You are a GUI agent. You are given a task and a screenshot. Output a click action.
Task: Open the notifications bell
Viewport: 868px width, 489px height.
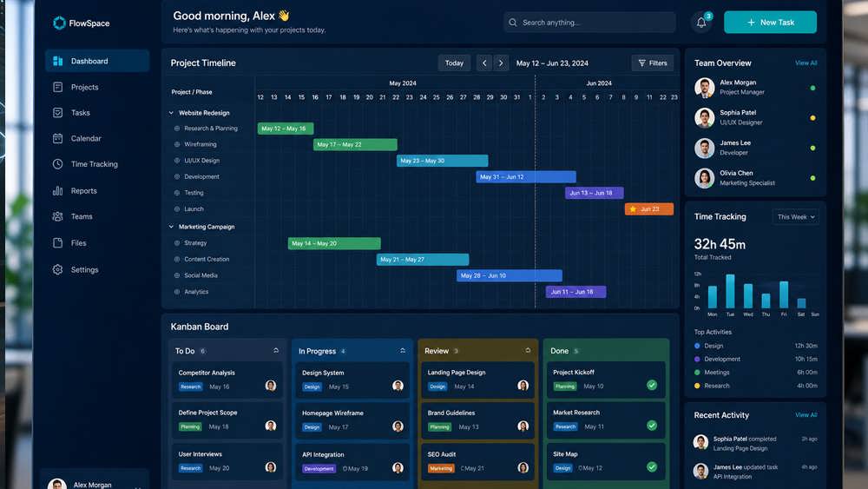tap(701, 23)
